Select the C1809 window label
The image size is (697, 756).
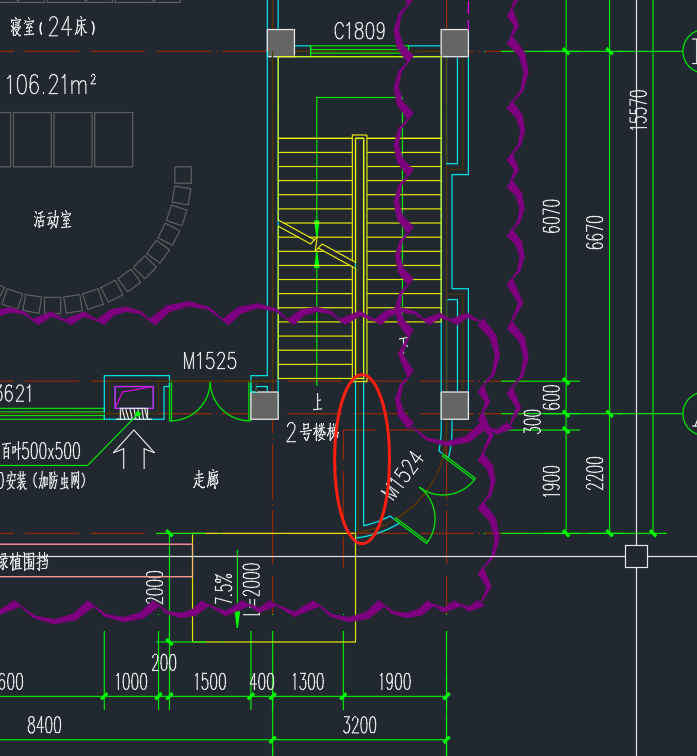(x=359, y=31)
